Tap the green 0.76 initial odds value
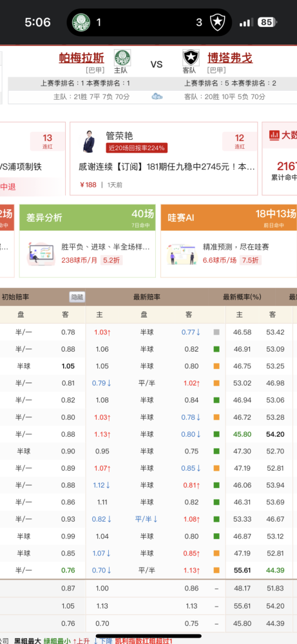This screenshot has height=644, width=297. click(x=68, y=570)
